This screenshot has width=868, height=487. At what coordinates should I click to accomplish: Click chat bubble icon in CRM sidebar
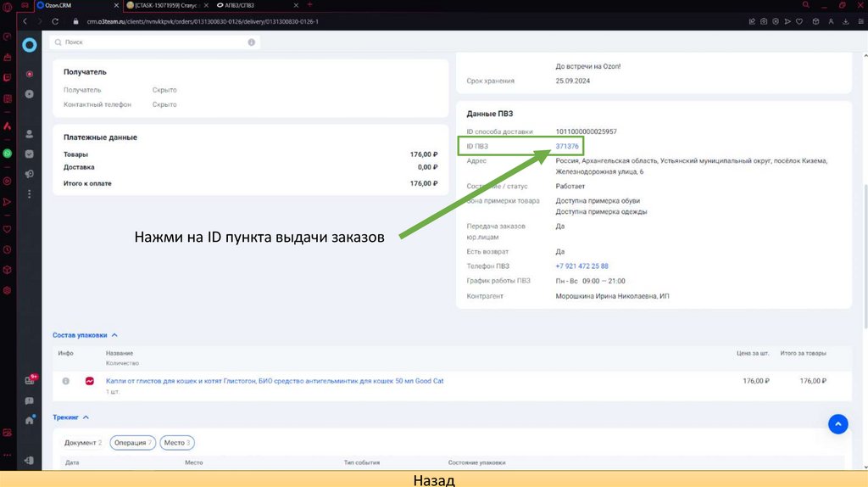point(30,400)
